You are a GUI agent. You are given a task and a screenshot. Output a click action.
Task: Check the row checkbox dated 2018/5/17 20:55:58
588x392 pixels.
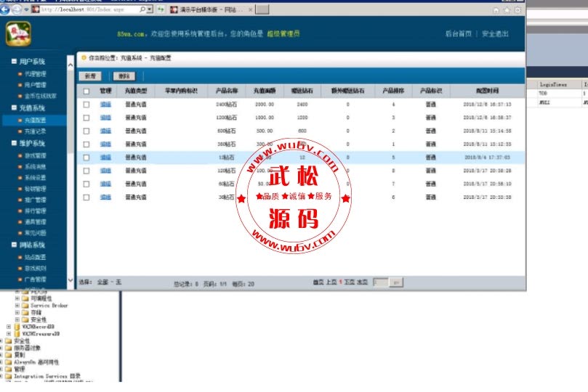[86, 197]
